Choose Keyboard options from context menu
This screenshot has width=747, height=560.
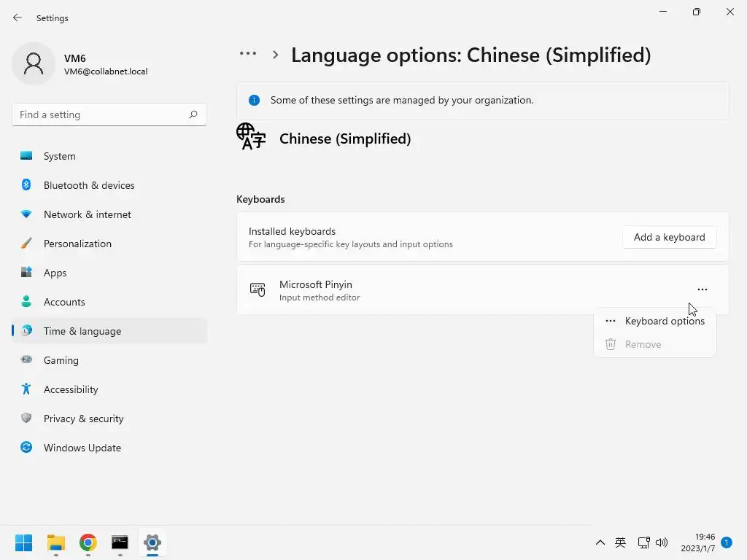(654, 321)
